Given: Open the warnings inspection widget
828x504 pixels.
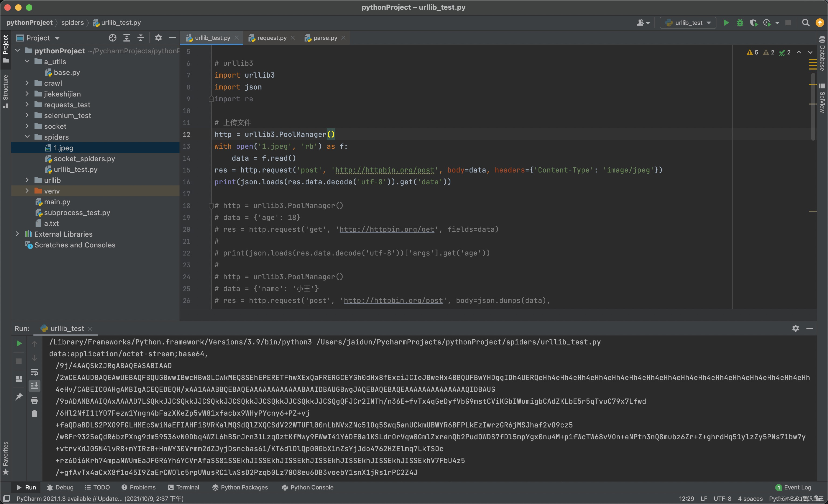Looking at the screenshot, I should click(x=768, y=52).
